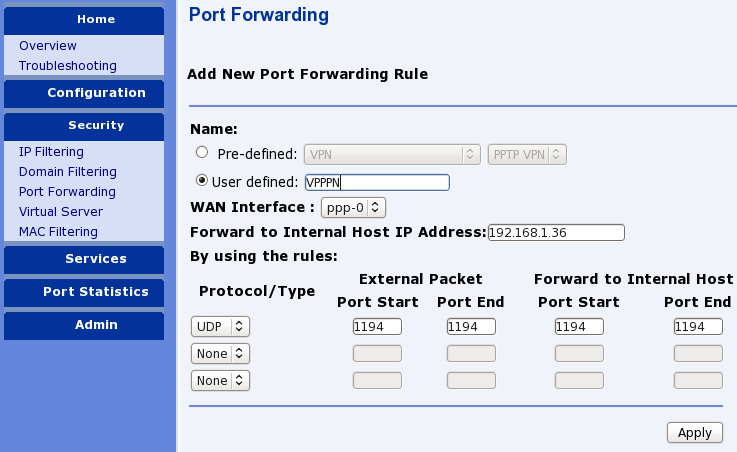Navigate to Virtual Server page
Viewport: 737px width, 452px height.
[61, 212]
